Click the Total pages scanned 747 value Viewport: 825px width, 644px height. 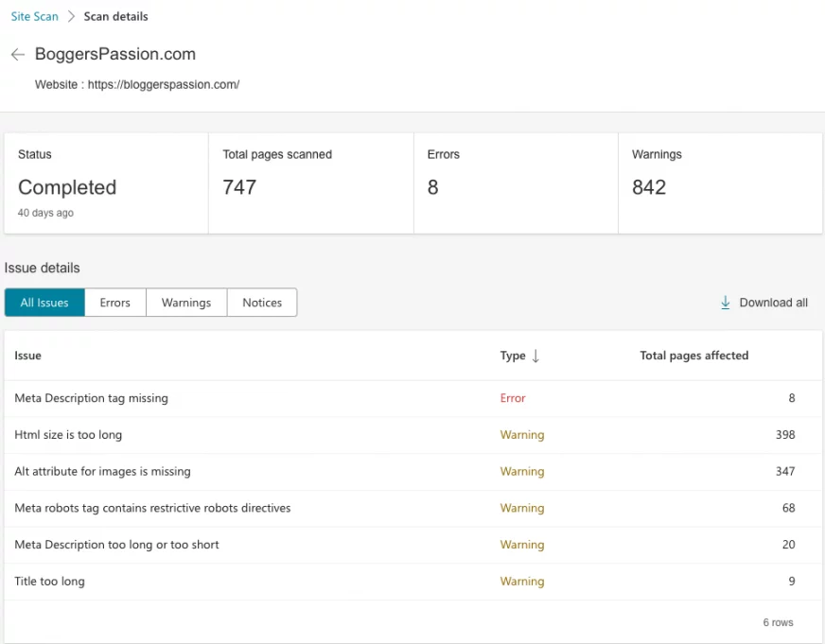(239, 187)
